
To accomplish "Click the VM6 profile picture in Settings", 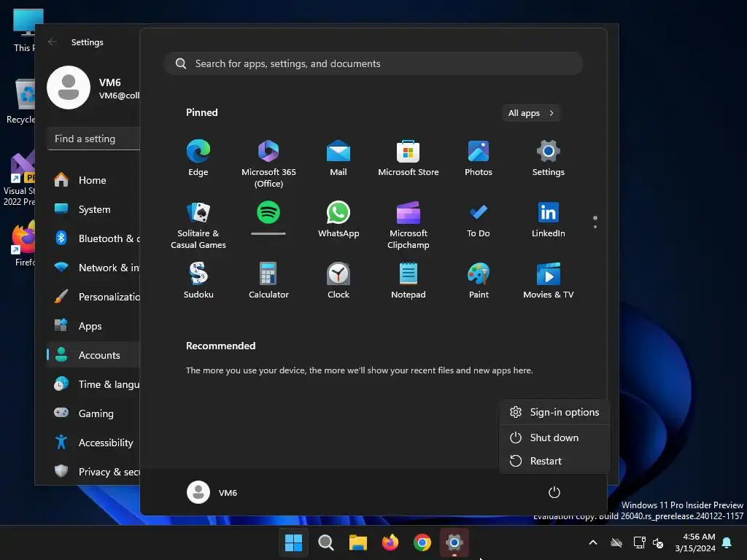I will pyautogui.click(x=69, y=87).
